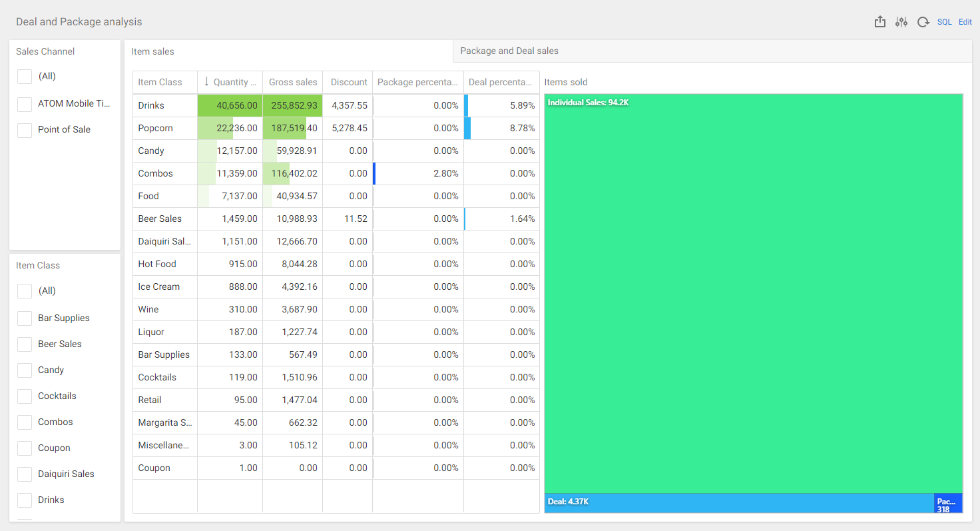The width and height of the screenshot is (980, 531).
Task: Select the Individual Sales treemap block
Action: click(753, 293)
